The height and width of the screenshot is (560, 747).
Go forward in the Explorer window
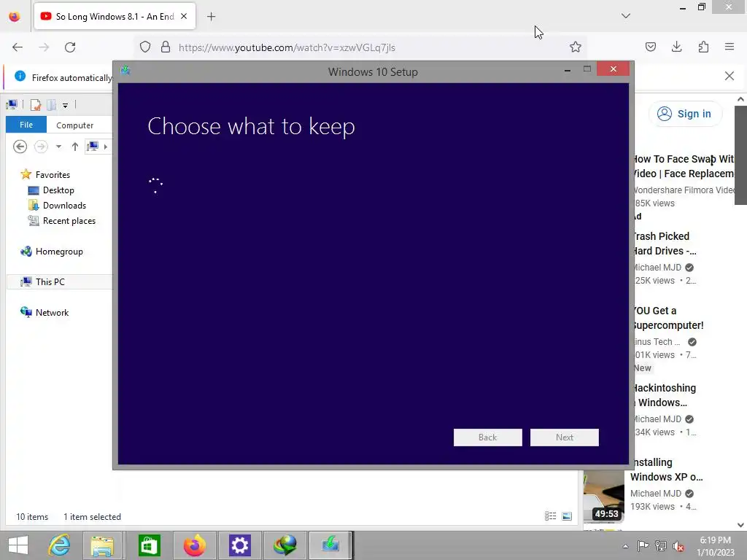(41, 146)
